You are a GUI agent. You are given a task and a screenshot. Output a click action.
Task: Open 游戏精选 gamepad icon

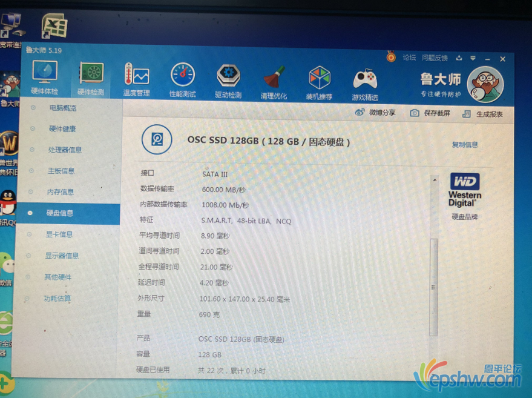click(x=365, y=84)
